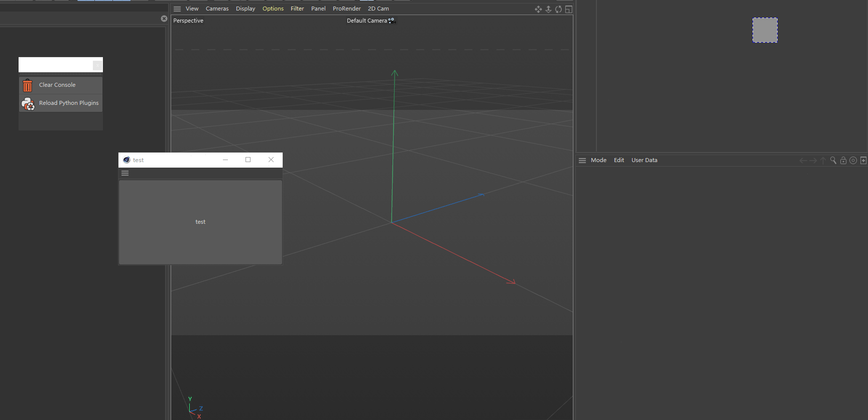Open the Attribute Manager hamburger menu
Image resolution: width=868 pixels, height=420 pixels.
582,161
